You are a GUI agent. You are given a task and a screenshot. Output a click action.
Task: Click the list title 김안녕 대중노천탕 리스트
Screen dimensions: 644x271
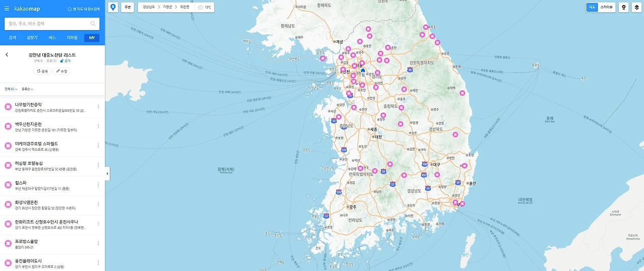click(52, 54)
